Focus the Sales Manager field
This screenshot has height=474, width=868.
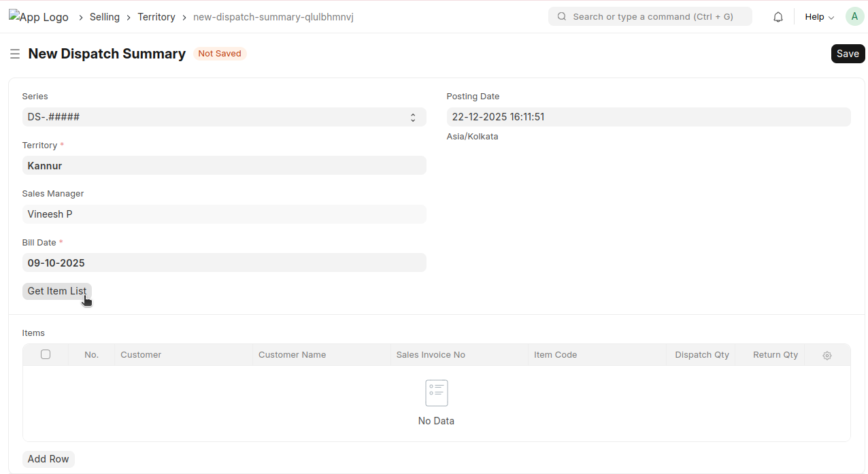[x=224, y=214]
